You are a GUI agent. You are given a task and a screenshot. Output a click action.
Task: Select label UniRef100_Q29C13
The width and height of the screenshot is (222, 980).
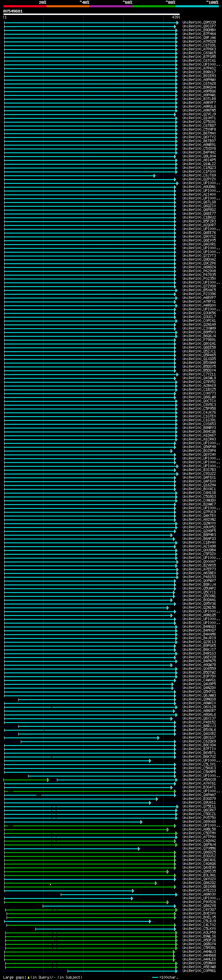tap(199, 642)
